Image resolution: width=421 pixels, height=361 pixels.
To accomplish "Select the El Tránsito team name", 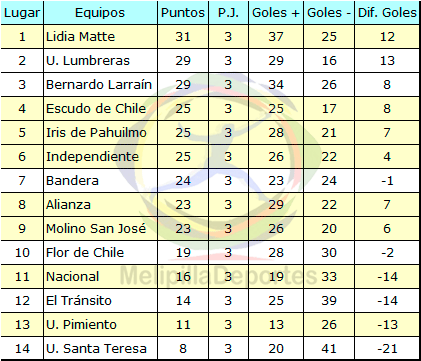I will pyautogui.click(x=79, y=301).
